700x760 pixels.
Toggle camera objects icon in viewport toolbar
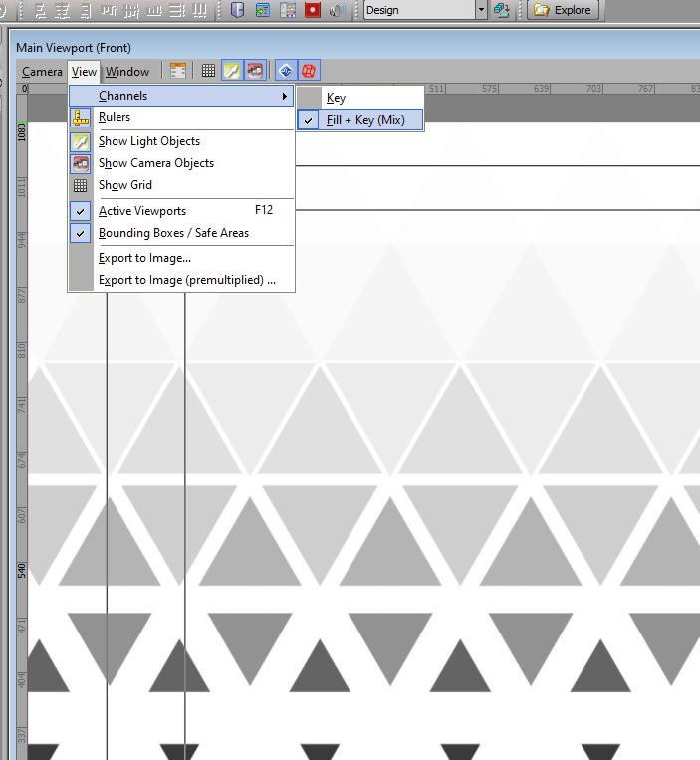255,71
